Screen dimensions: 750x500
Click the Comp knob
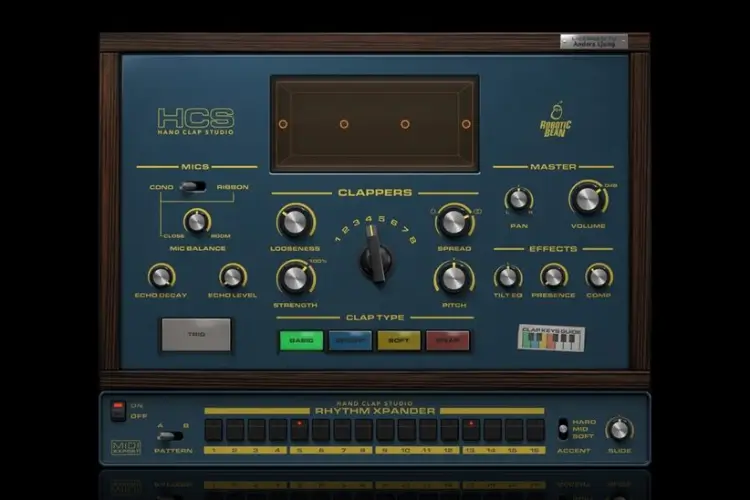pyautogui.click(x=598, y=277)
